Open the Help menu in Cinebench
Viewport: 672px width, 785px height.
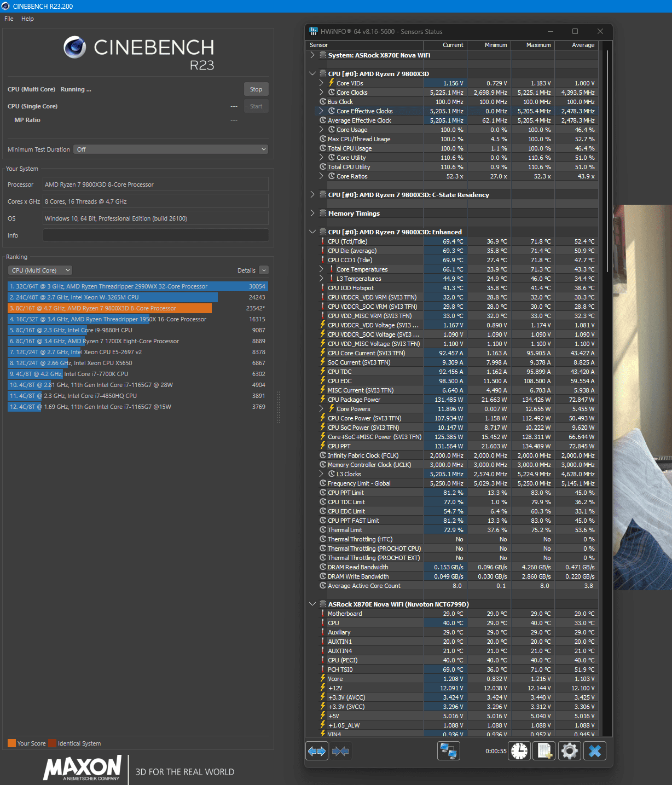27,19
